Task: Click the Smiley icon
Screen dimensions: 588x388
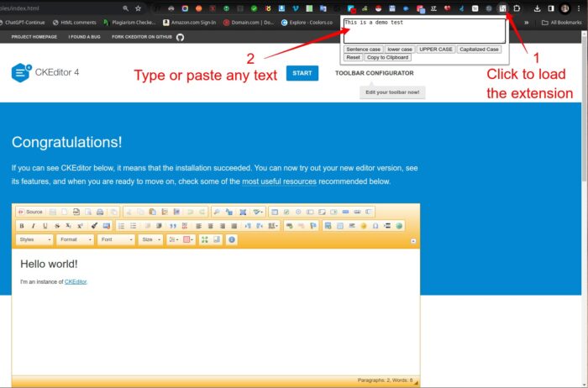Action: 364,226
